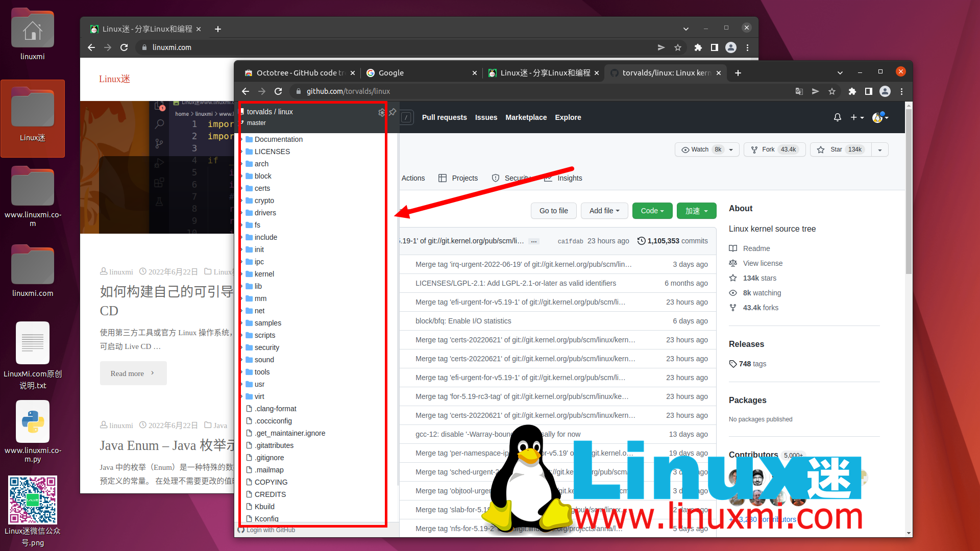The height and width of the screenshot is (551, 980).
Task: Reload the github.com page
Action: [278, 91]
